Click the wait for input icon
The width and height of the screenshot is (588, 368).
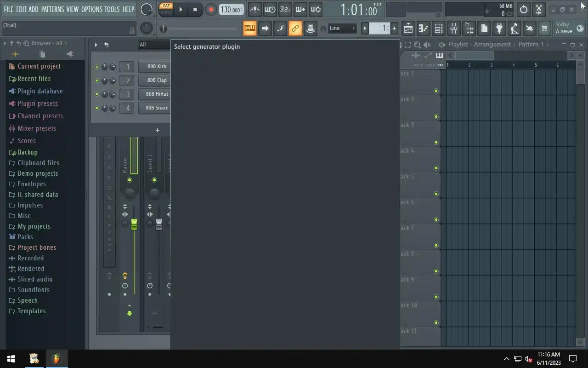point(270,9)
